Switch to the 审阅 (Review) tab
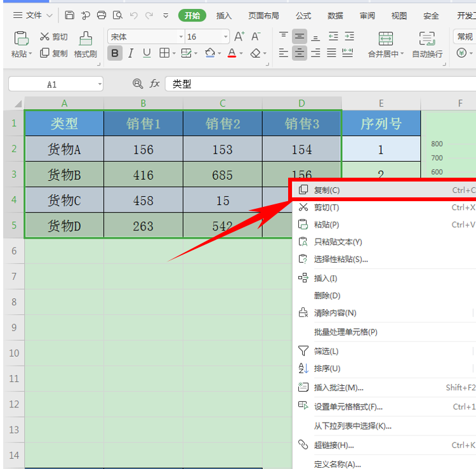Screen dimensions: 476x469 (x=367, y=15)
